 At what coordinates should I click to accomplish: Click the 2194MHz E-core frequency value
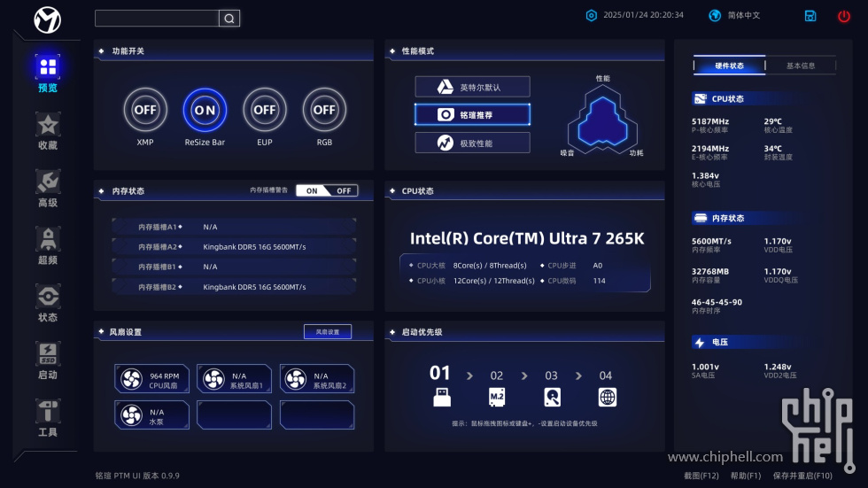[x=710, y=148]
